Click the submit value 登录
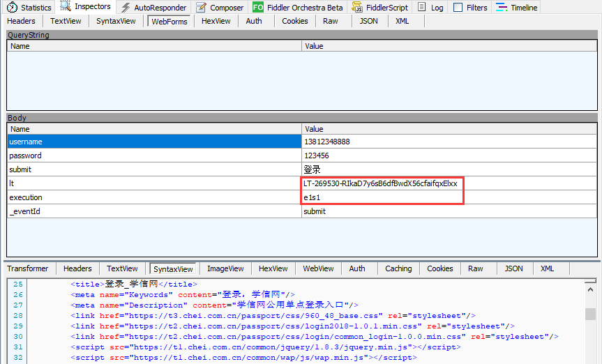This screenshot has height=364, width=602. (x=312, y=169)
